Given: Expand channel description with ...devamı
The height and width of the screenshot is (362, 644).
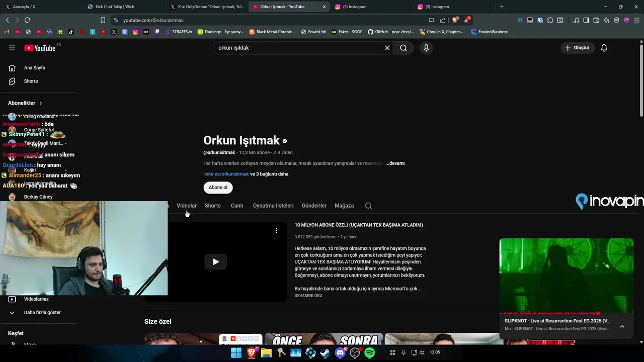Looking at the screenshot, I should point(395,163).
